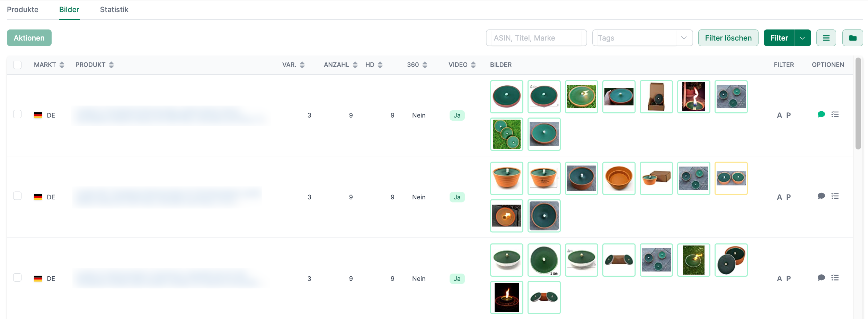Image resolution: width=868 pixels, height=319 pixels.
Task: Click the Filter löschen button
Action: [x=728, y=38]
